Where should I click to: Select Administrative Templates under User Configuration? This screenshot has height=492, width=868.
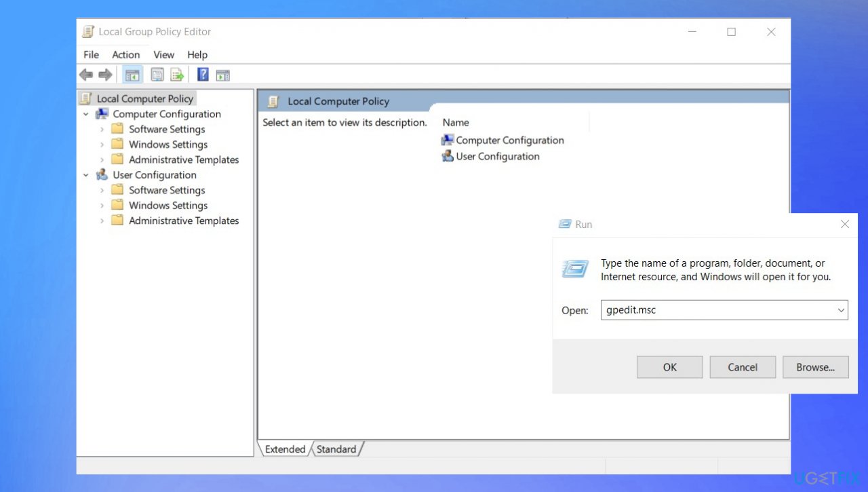tap(184, 221)
